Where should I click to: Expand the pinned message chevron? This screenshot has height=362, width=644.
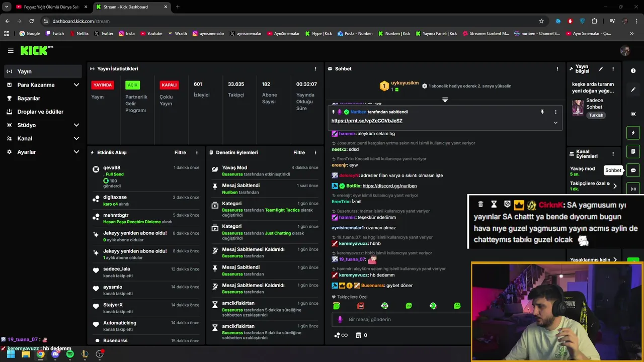pos(555,123)
